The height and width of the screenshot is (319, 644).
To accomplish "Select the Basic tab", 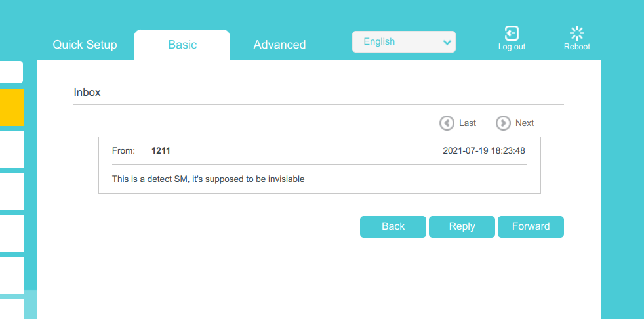I will (182, 45).
